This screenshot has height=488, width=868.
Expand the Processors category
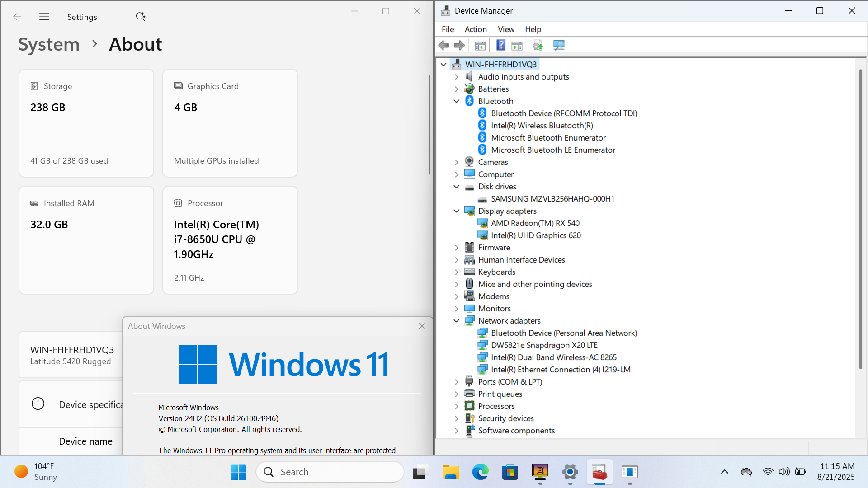tap(456, 406)
